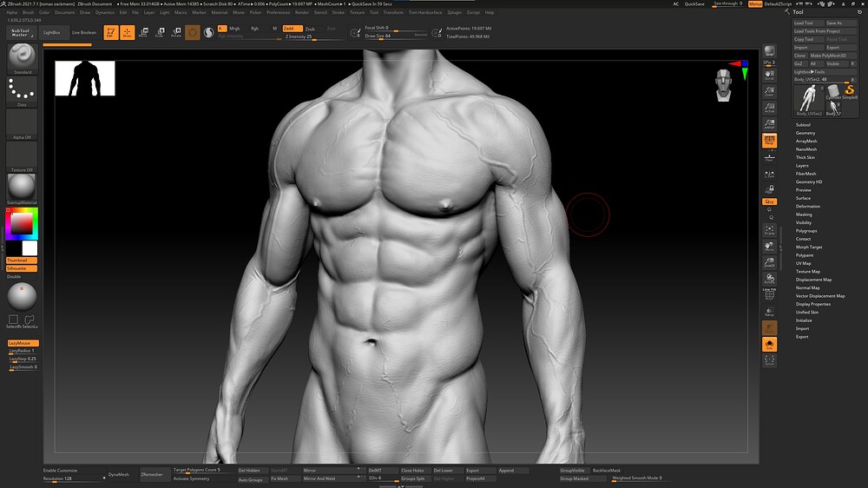Expand the Morph Target section

(809, 247)
